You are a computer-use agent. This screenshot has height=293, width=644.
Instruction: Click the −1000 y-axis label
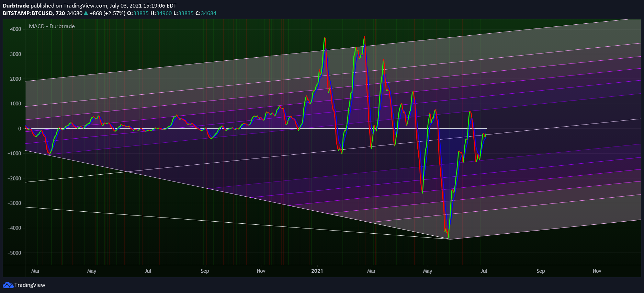click(x=14, y=153)
